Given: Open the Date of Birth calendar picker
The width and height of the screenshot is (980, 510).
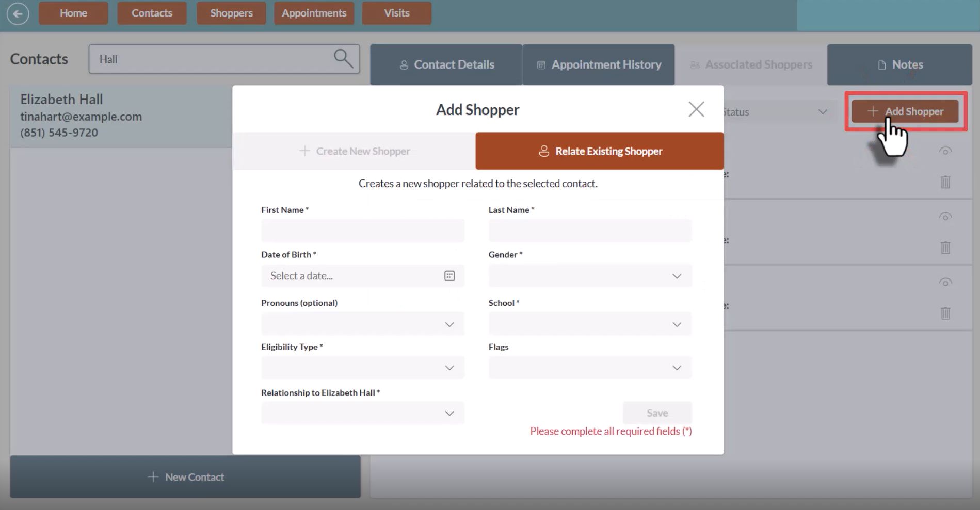Looking at the screenshot, I should [449, 276].
